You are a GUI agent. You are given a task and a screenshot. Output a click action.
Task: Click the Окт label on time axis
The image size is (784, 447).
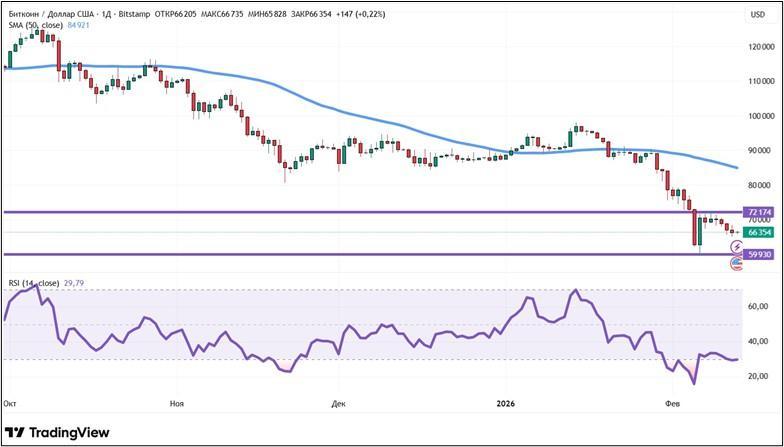point(10,402)
